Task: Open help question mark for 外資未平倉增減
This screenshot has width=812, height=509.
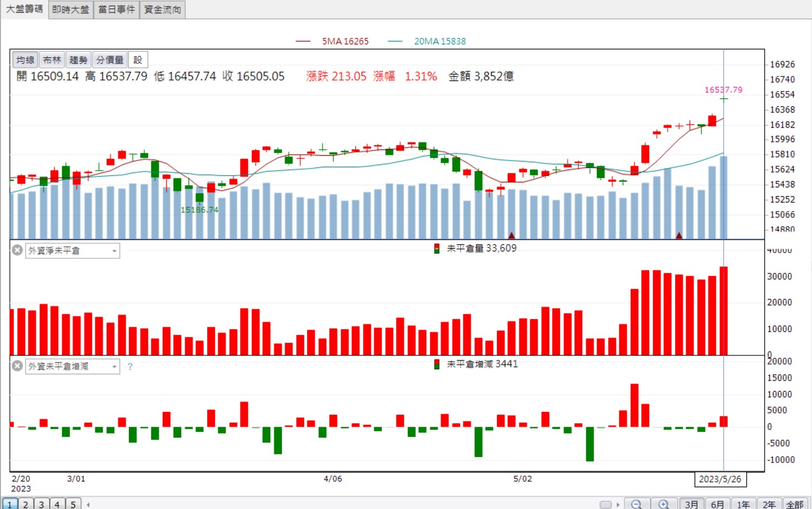Action: [130, 366]
